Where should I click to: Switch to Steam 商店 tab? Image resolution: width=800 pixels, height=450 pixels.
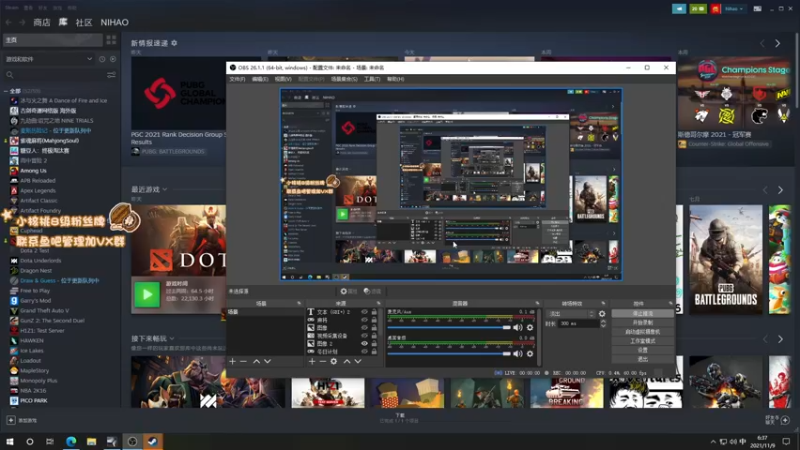tap(42, 22)
